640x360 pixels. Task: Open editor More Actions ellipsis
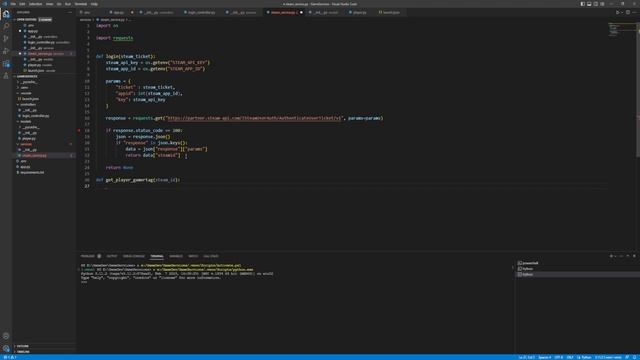[635, 13]
